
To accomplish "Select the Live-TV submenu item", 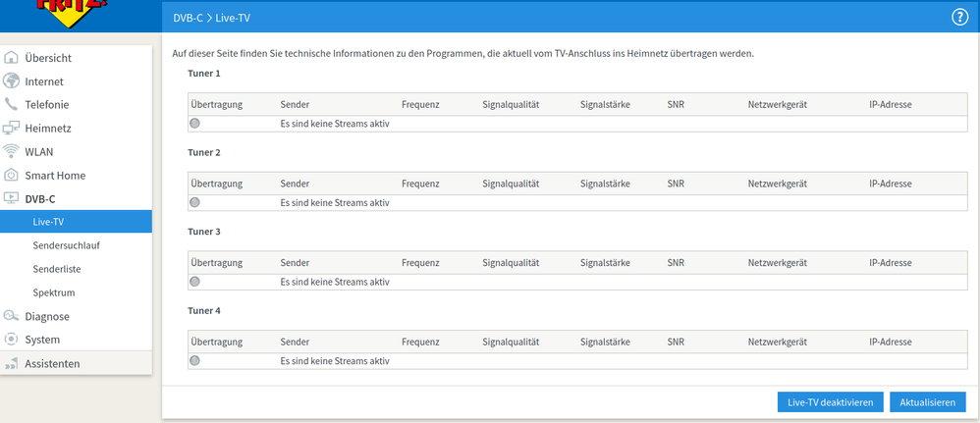I will [x=48, y=222].
